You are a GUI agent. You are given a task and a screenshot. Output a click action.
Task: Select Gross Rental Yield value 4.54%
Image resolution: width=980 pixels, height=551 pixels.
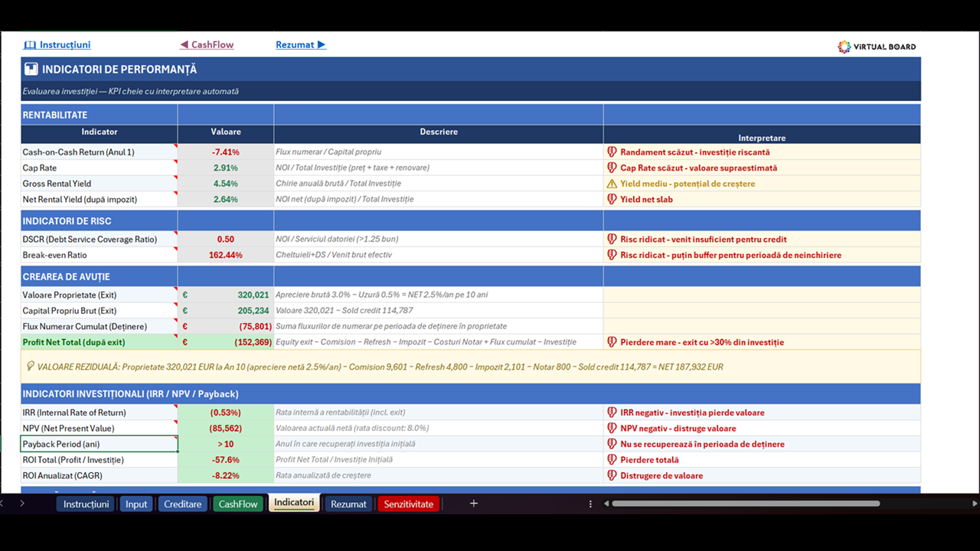pos(226,184)
